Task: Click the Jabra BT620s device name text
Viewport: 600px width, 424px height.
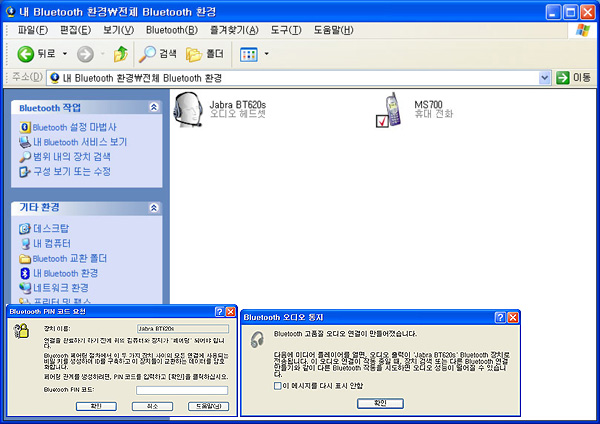Action: [x=238, y=104]
